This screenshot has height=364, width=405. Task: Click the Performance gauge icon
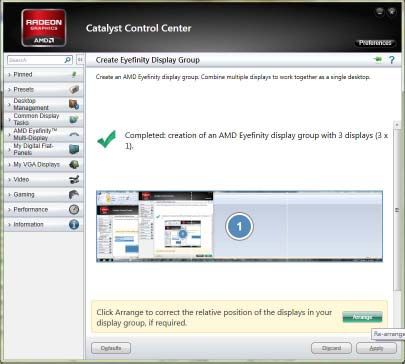tap(74, 209)
